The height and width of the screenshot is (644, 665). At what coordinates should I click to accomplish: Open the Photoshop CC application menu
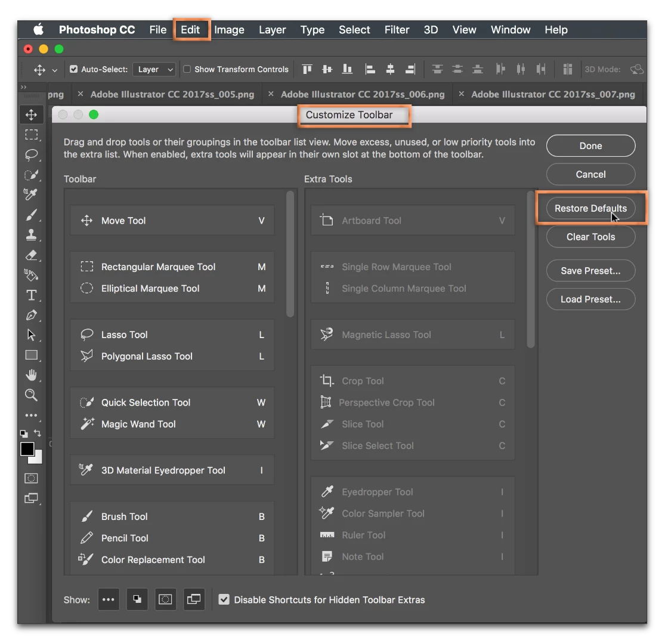coord(97,30)
